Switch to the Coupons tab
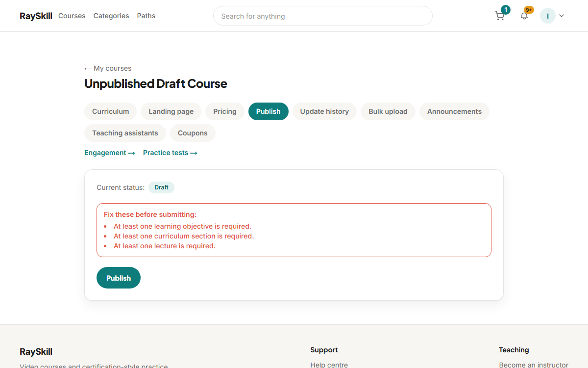The image size is (588, 368). point(193,133)
